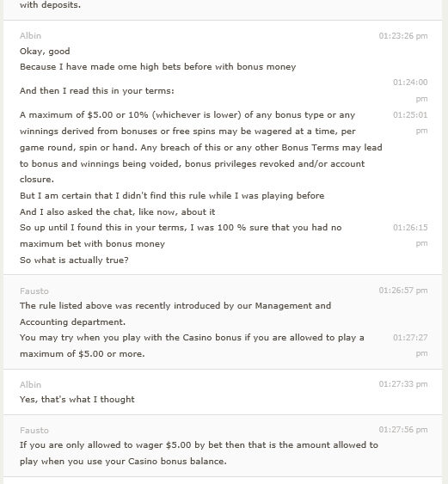Click the 01:25:01 pm timestamp
The image size is (448, 484).
(410, 123)
